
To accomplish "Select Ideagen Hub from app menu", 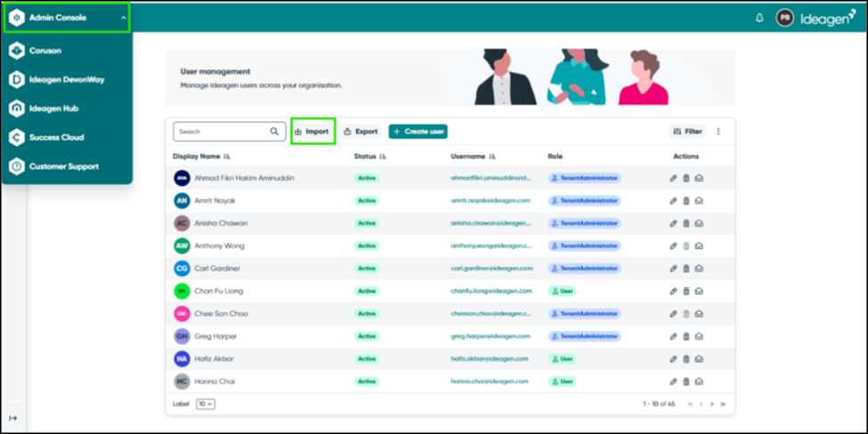I will pyautogui.click(x=55, y=108).
